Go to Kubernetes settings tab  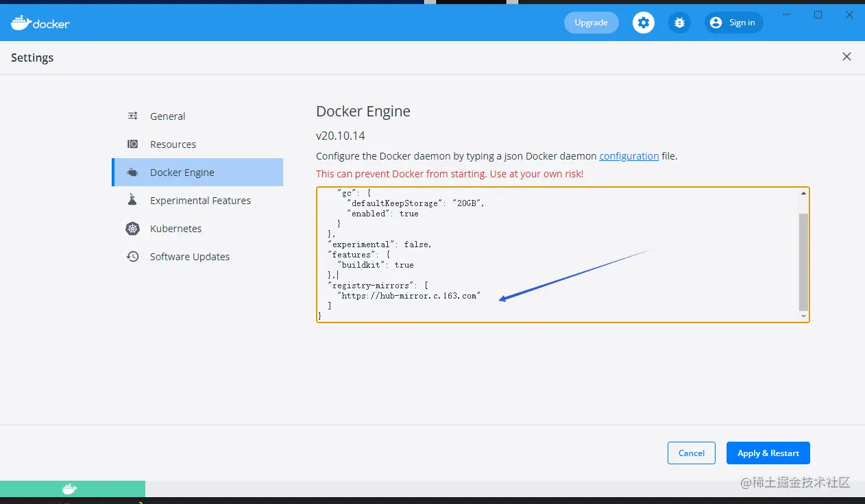(x=197, y=229)
